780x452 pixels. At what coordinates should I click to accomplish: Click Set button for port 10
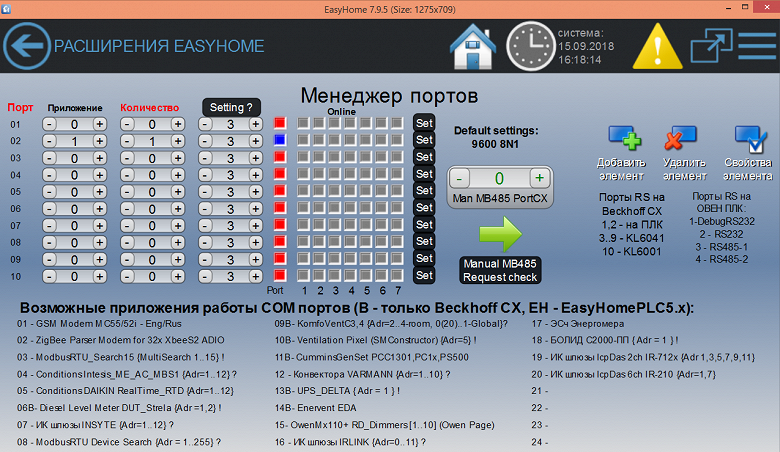[424, 275]
